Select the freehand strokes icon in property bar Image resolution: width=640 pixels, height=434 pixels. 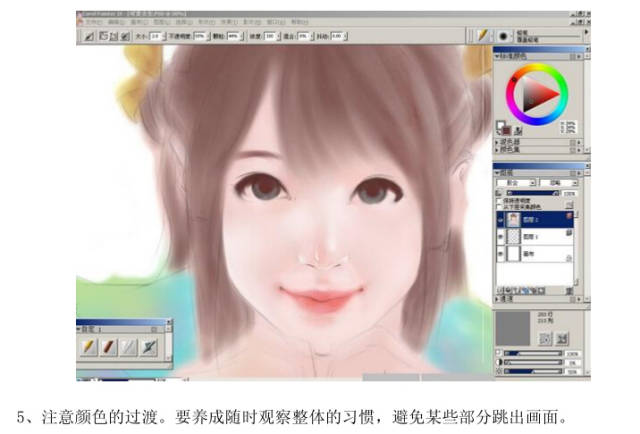(103, 36)
